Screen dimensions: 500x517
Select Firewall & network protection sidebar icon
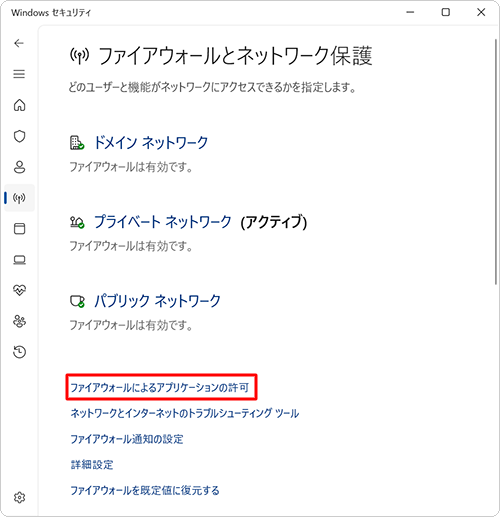click(x=19, y=198)
